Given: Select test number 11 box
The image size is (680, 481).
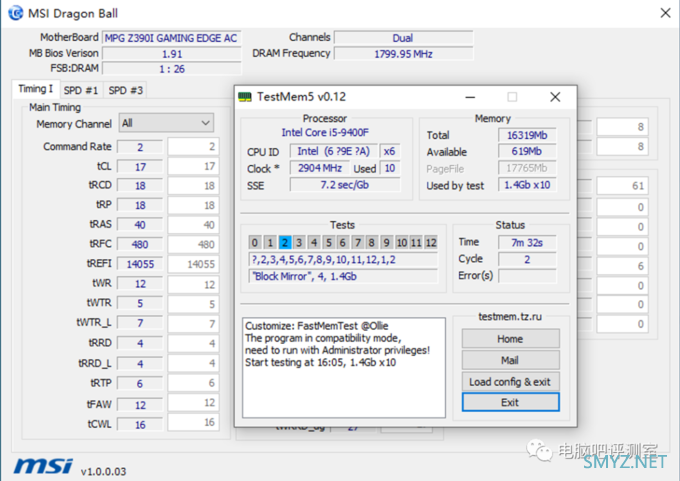Looking at the screenshot, I should [x=416, y=242].
